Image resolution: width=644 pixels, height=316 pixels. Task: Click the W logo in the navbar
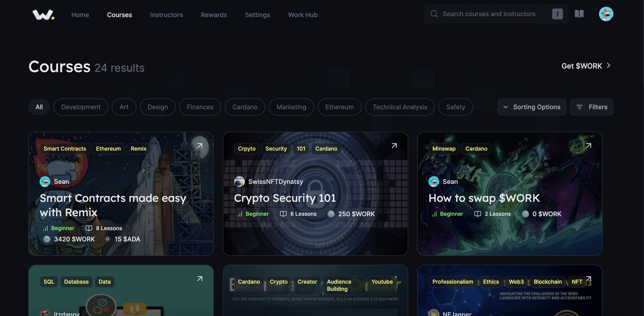43,14
